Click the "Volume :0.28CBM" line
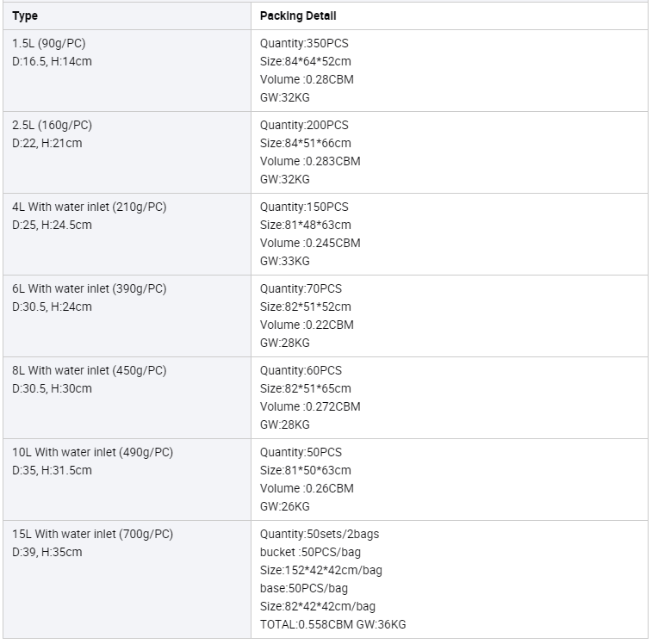 pyautogui.click(x=307, y=79)
